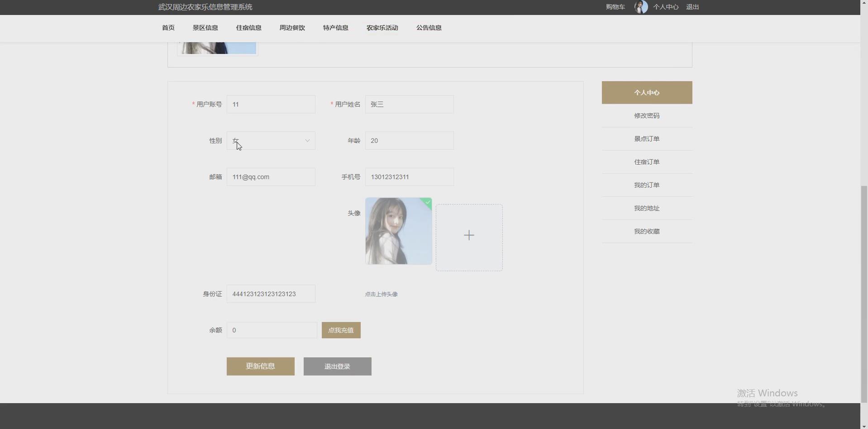Click the 更新信息 update button
This screenshot has height=429, width=868.
260,366
